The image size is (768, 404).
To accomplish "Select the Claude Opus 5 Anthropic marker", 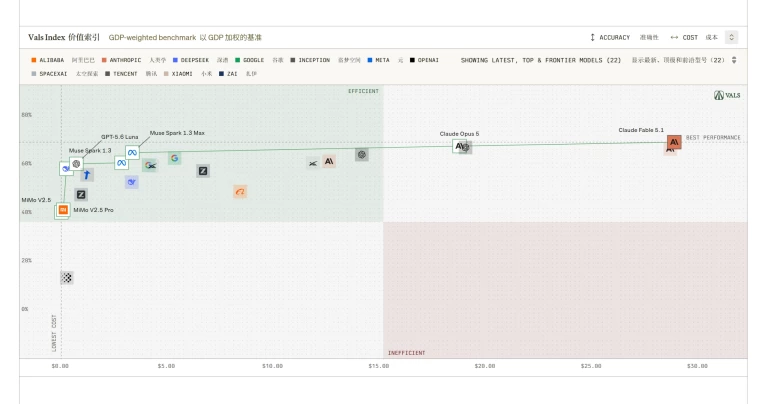I will [459, 145].
